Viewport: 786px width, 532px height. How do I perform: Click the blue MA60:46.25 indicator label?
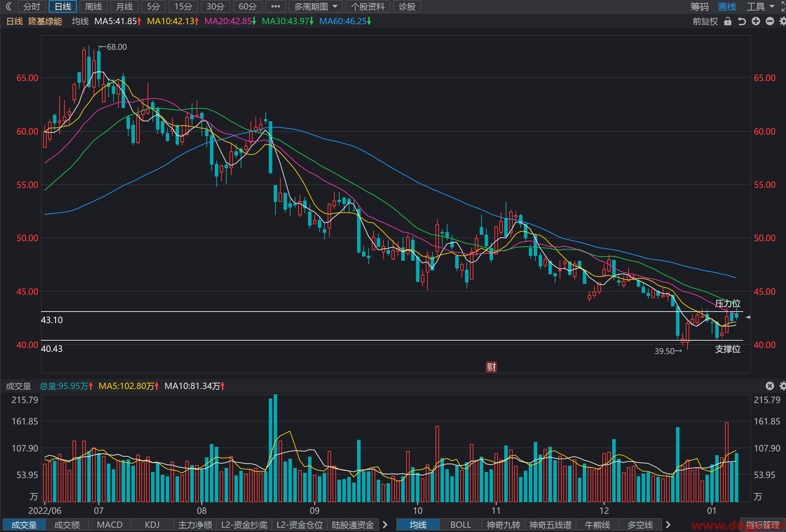point(345,21)
